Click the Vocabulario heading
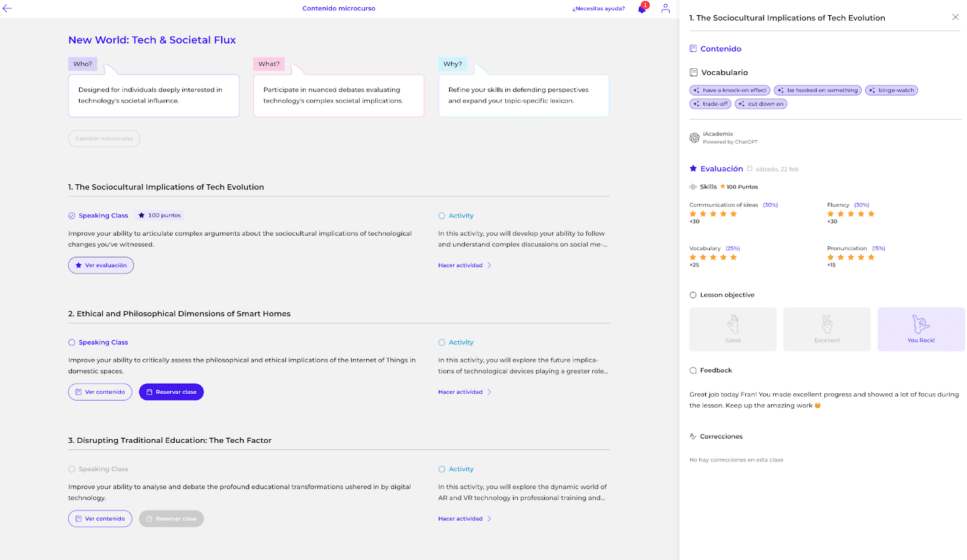The width and height of the screenshot is (967, 560). (725, 72)
